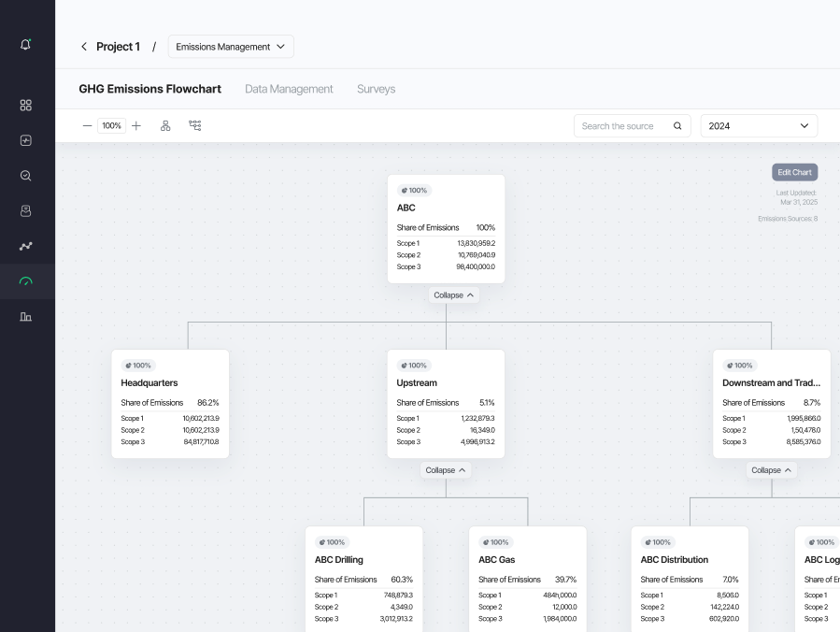This screenshot has height=632, width=840.
Task: Collapse the Upstream node children
Action: click(446, 470)
